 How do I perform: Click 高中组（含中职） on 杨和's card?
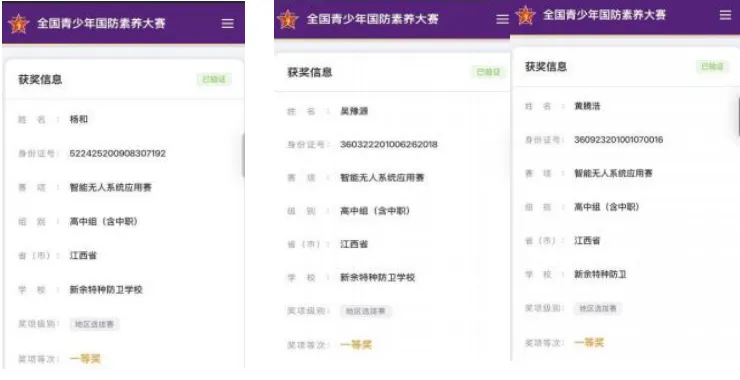pyautogui.click(x=104, y=221)
